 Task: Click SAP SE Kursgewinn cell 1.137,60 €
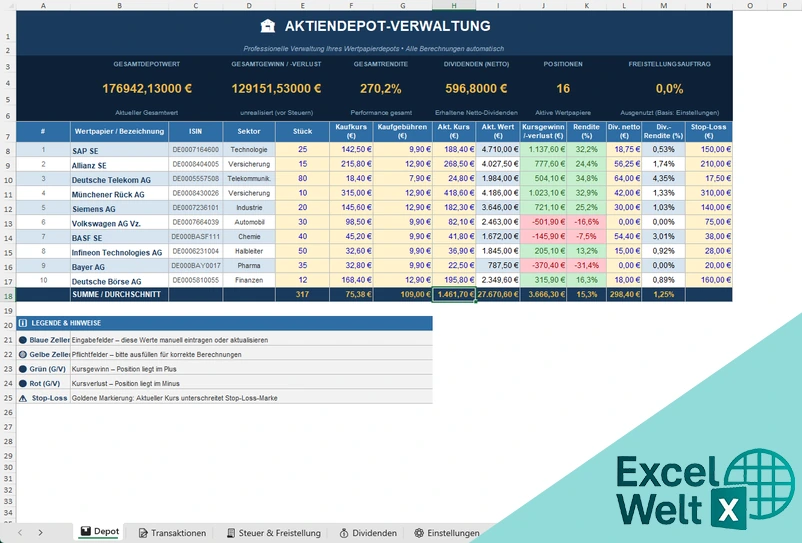543,150
